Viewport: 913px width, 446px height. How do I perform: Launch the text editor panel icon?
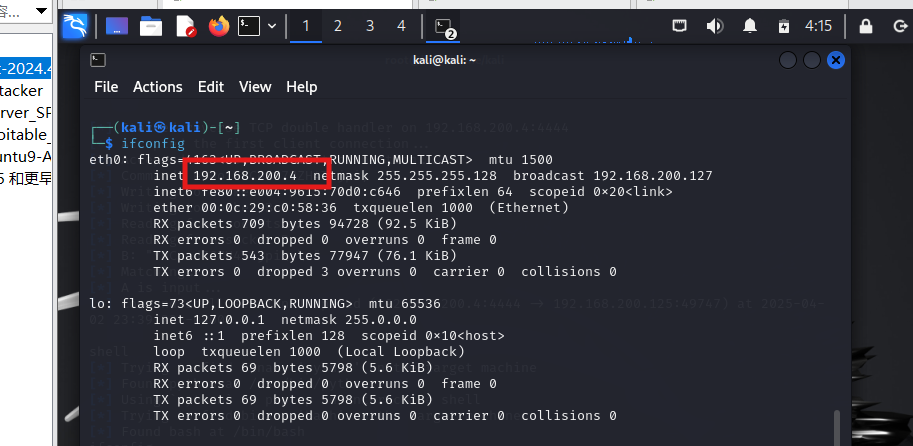186,26
